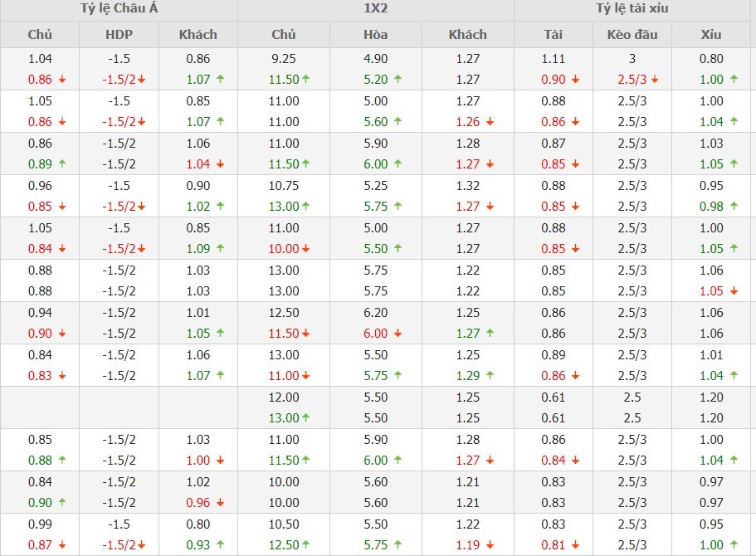The height and width of the screenshot is (556, 756).
Task: Click the red down arrow beside 1.26
Action: pos(490,122)
